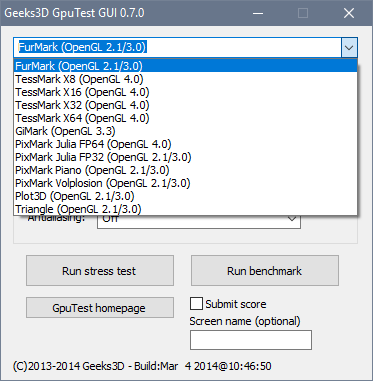
Task: Pick PixMark Julia FP64 (OpenGL 4.0)
Action: [x=186, y=144]
